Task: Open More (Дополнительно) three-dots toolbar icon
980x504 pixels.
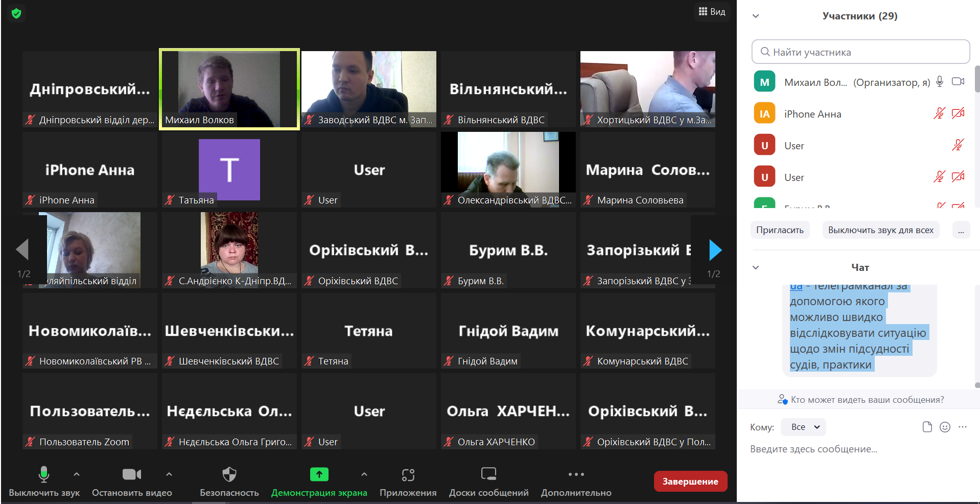Action: (x=576, y=475)
